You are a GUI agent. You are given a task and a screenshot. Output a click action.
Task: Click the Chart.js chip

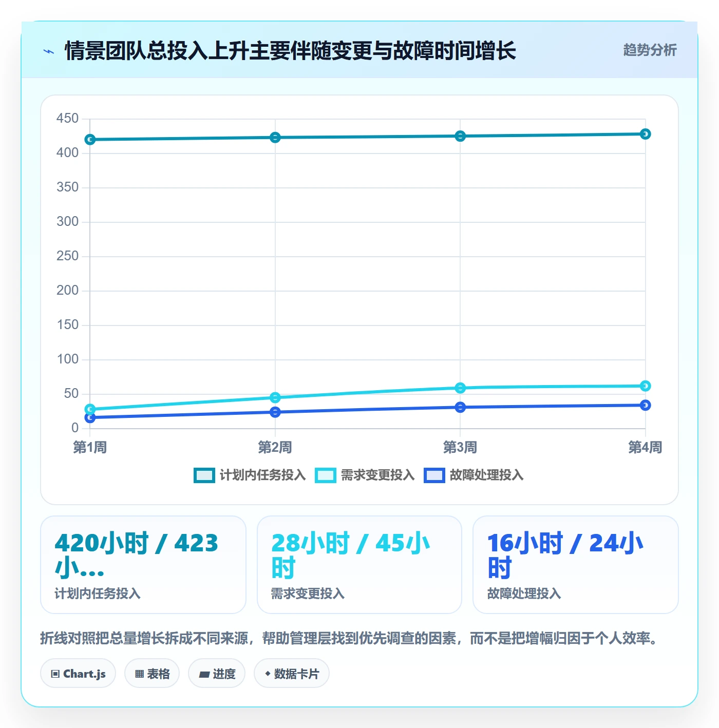coord(78,674)
